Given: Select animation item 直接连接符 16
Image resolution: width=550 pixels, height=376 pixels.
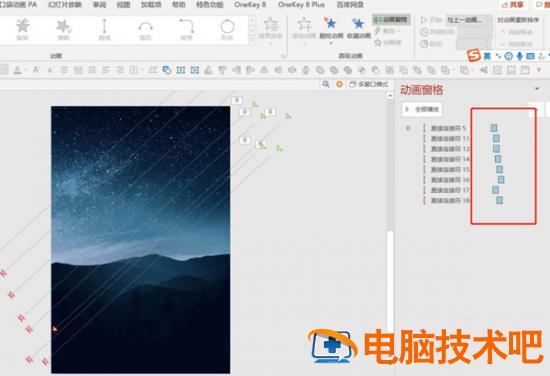Looking at the screenshot, I should pos(450,180).
